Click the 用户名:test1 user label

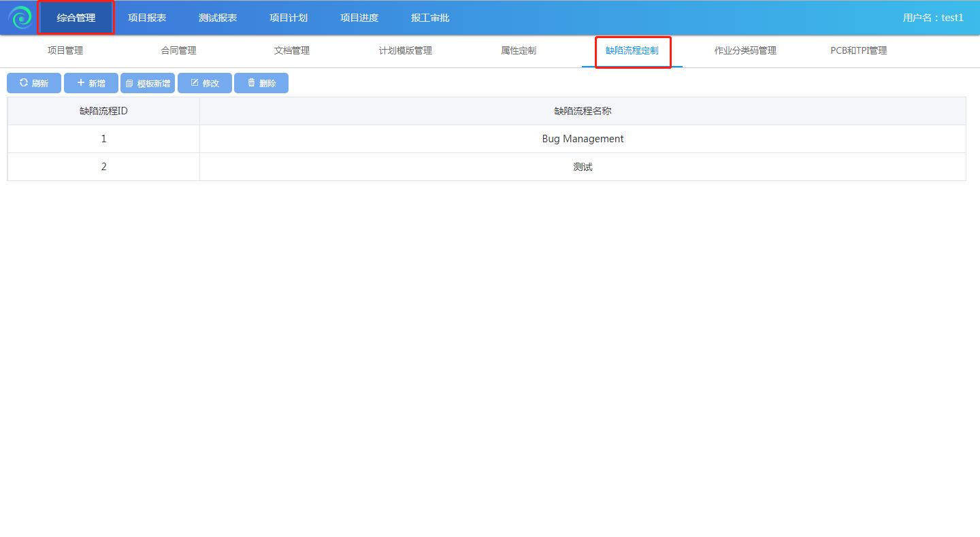tap(933, 18)
